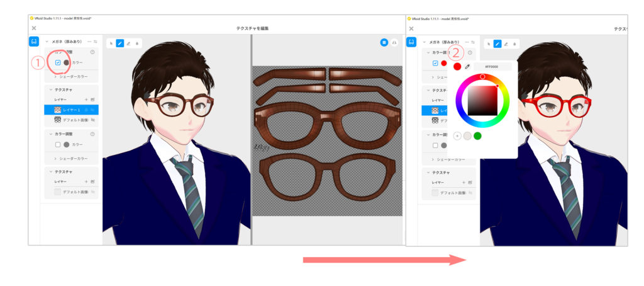Choose the cursor select tool in left window
Viewport: 644px width, 286px height.
click(111, 43)
